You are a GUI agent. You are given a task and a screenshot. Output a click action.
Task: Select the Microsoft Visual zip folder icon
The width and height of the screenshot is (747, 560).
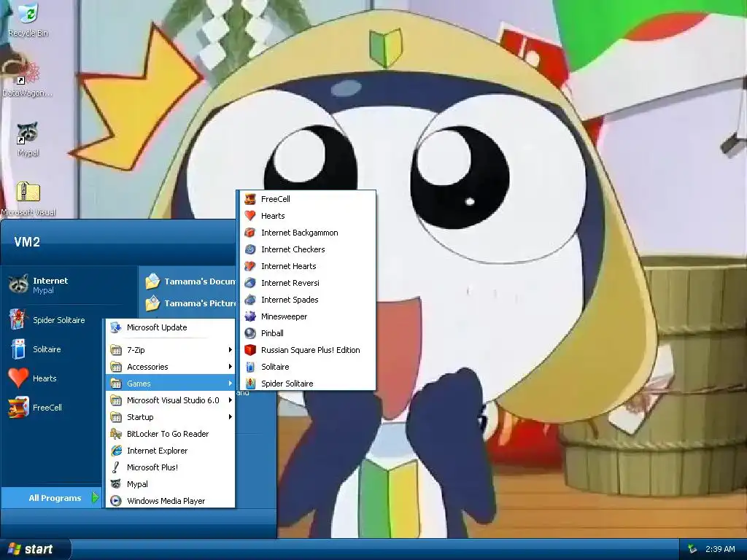point(28,192)
